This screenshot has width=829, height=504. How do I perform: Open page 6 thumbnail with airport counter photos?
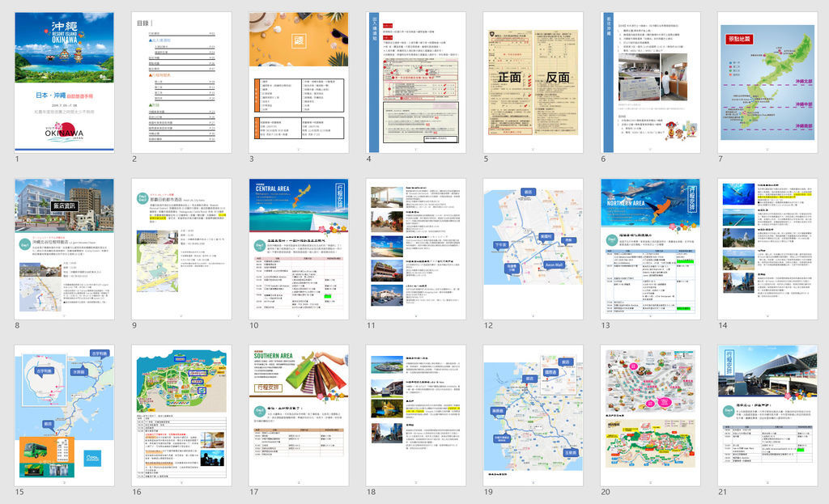pyautogui.click(x=650, y=82)
